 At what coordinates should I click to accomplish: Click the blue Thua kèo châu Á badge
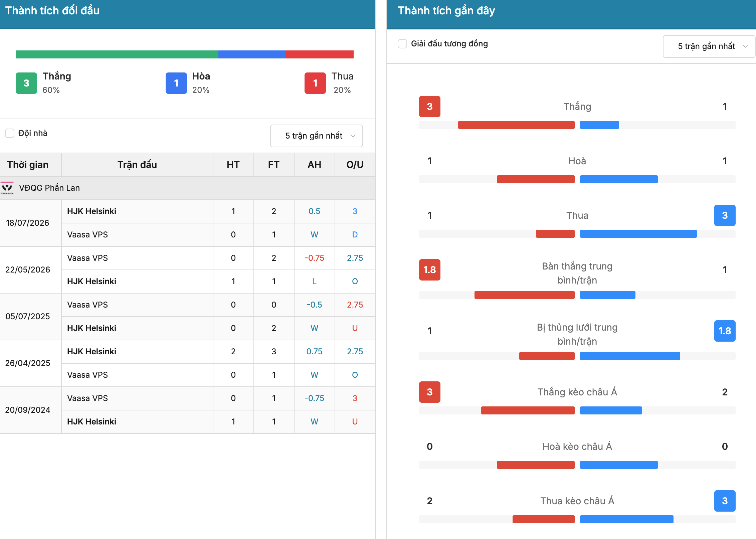tap(725, 501)
